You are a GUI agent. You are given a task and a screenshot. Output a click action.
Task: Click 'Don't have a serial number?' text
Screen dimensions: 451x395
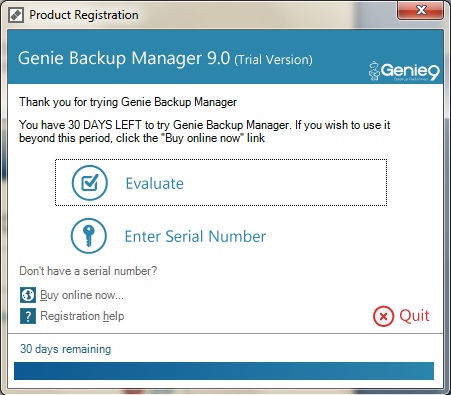point(88,271)
